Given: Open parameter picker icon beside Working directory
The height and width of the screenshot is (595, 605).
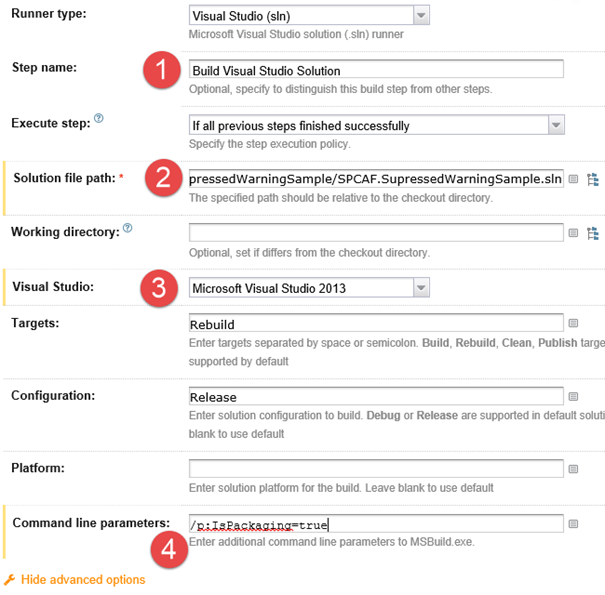Looking at the screenshot, I should click(x=574, y=234).
